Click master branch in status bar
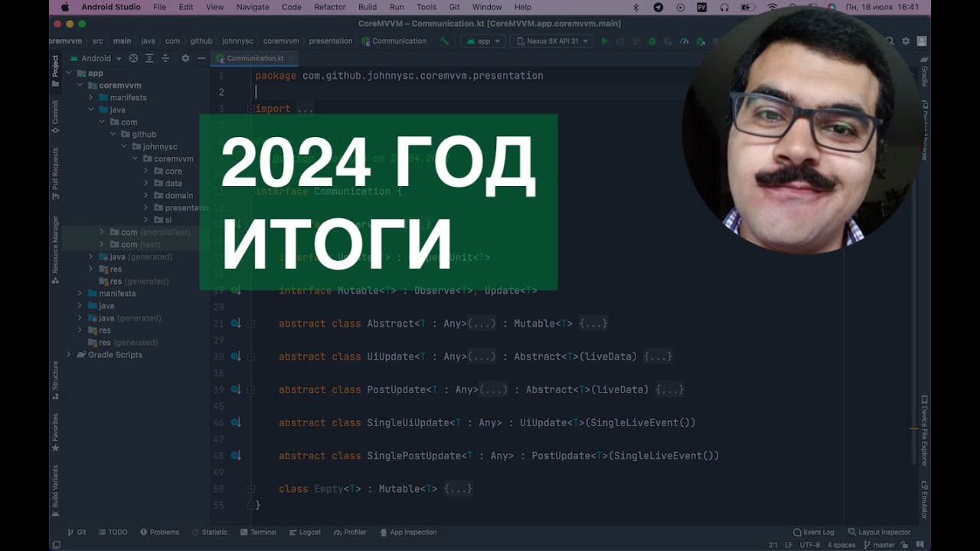 coord(878,545)
